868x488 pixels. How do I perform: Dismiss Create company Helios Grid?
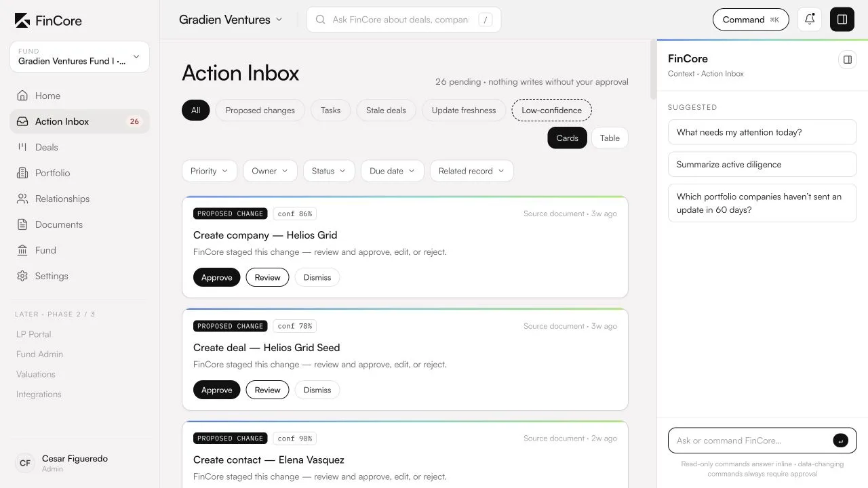(x=317, y=277)
